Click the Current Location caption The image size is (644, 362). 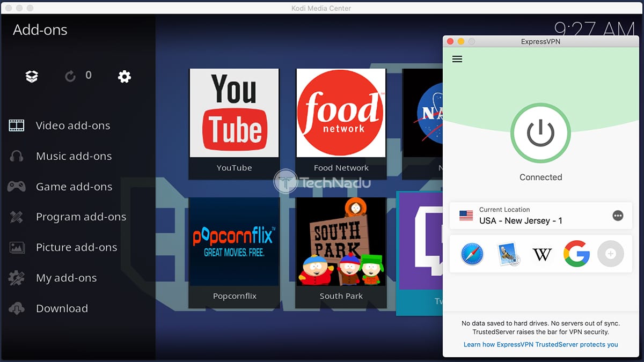pos(504,210)
